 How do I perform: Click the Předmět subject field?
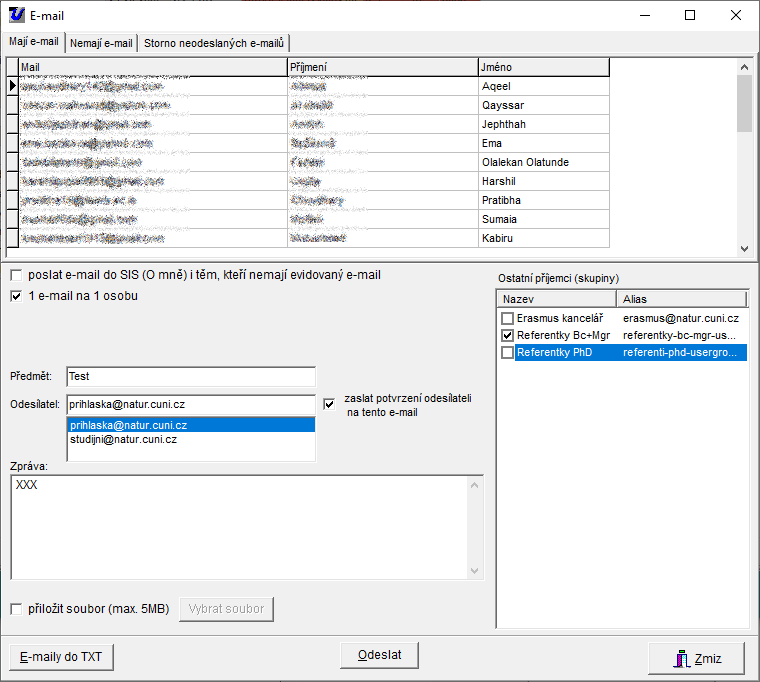[x=190, y=377]
